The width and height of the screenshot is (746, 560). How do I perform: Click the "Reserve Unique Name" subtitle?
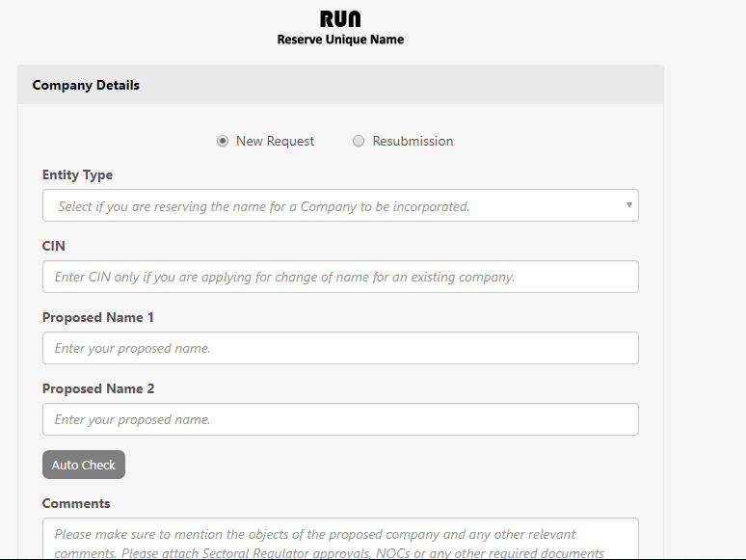pyautogui.click(x=340, y=40)
